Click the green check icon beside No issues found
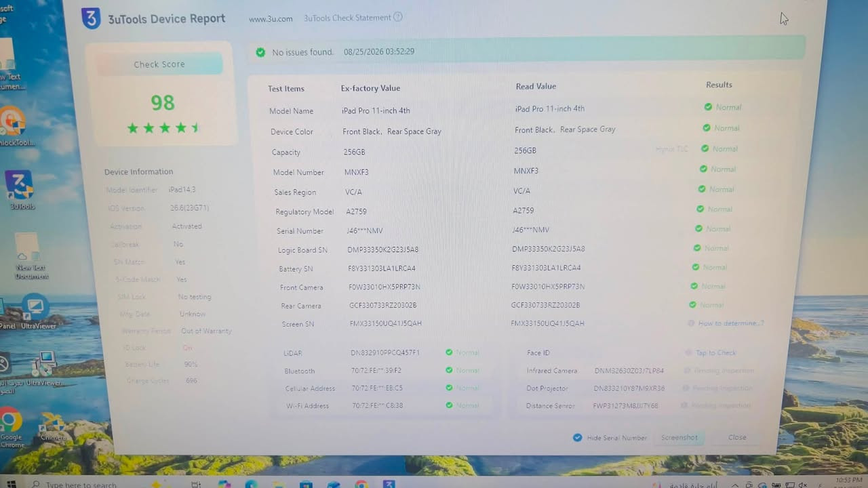This screenshot has width=868, height=488. coord(260,52)
